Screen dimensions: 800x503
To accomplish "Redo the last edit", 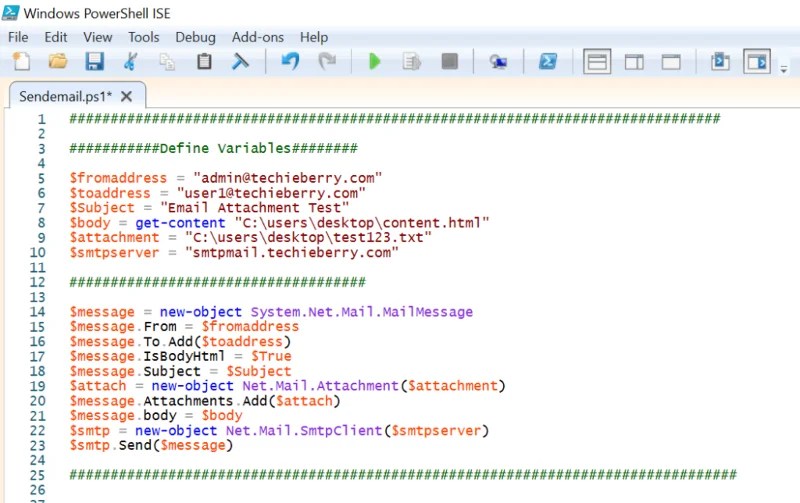I will [x=327, y=62].
